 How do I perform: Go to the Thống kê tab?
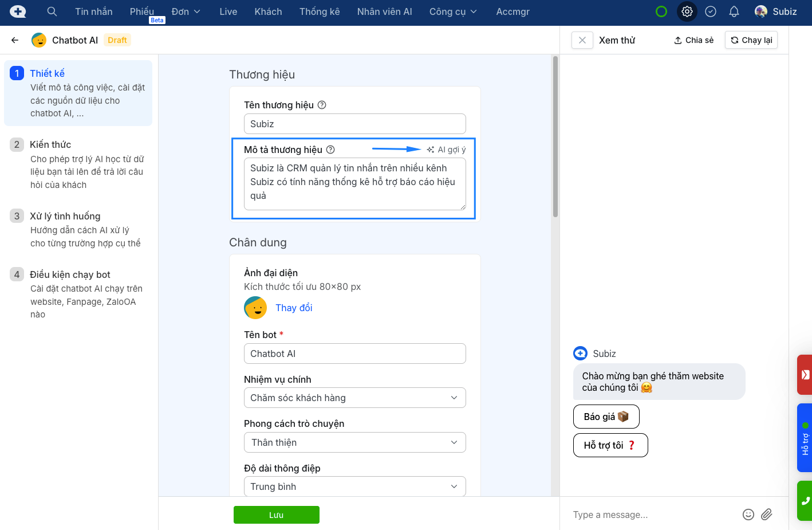(x=320, y=11)
